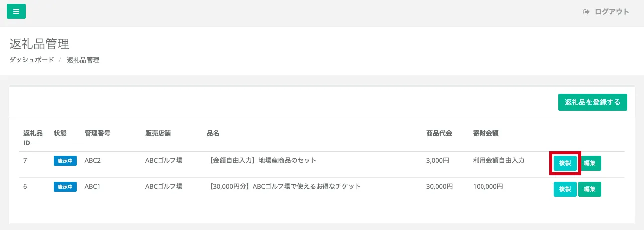
Task: Click 表示中 status badge for ABC1
Action: (65, 187)
